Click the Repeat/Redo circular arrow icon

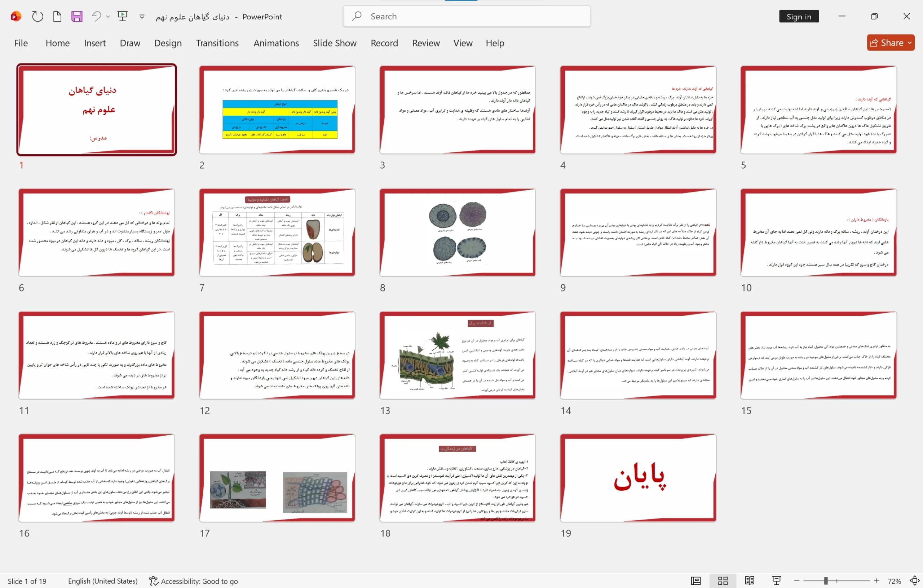[37, 17]
